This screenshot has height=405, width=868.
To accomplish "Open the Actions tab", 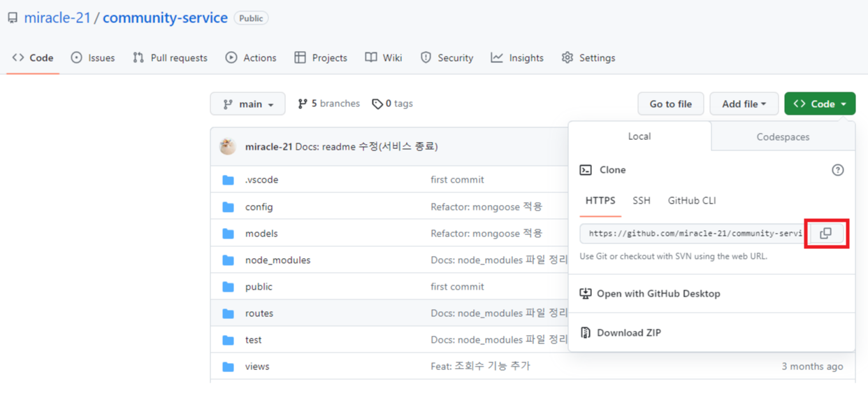I will [x=251, y=57].
